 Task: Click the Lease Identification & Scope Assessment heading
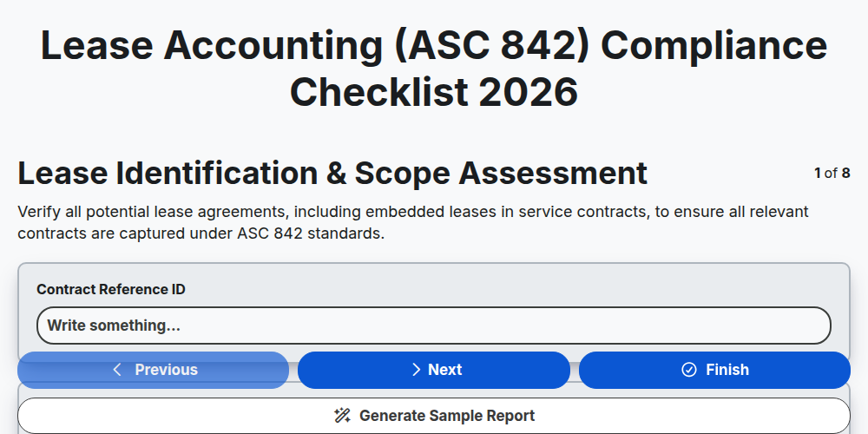pos(332,174)
